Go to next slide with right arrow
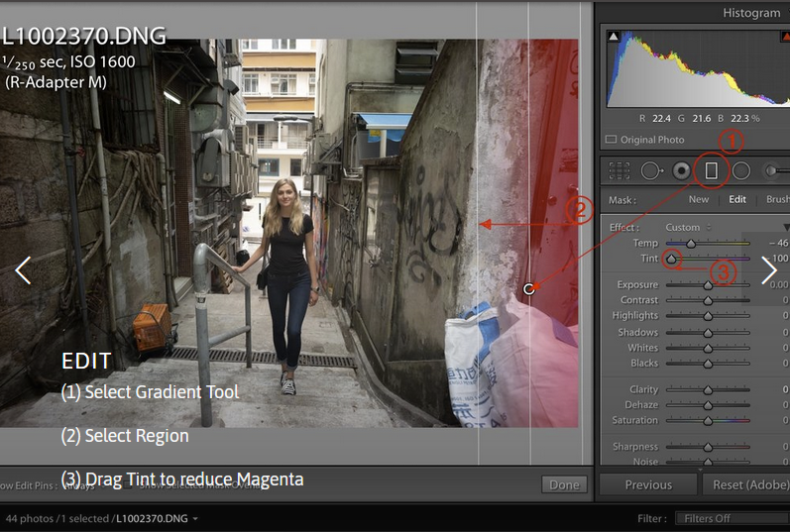The image size is (790, 532). (x=769, y=269)
